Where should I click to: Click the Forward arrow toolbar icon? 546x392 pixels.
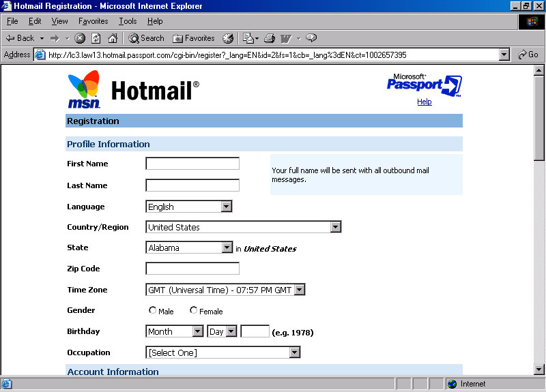click(x=55, y=38)
